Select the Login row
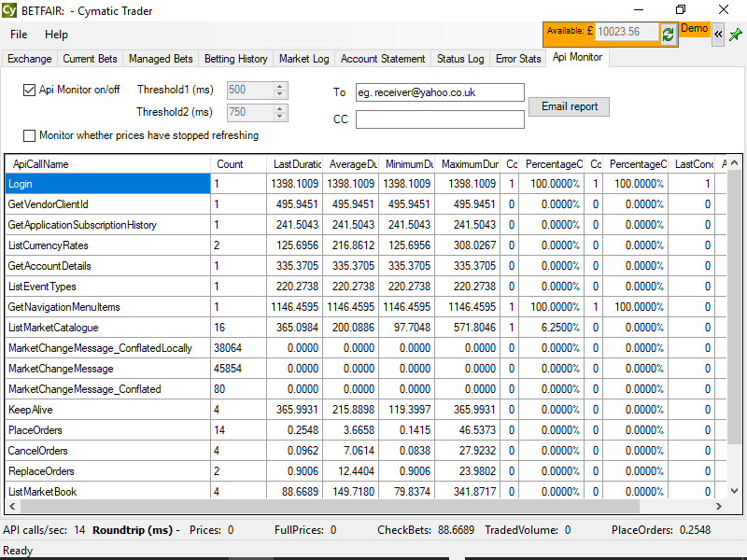The height and width of the screenshot is (560, 747). click(x=366, y=184)
